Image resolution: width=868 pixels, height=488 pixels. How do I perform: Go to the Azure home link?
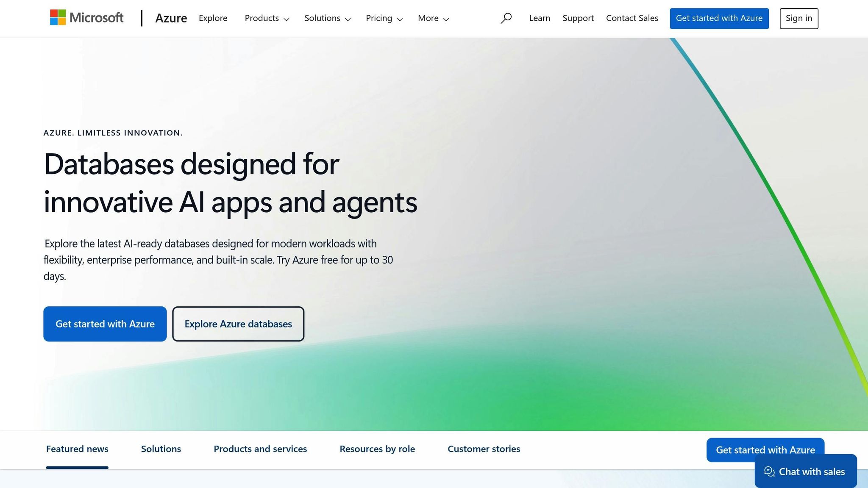(171, 18)
